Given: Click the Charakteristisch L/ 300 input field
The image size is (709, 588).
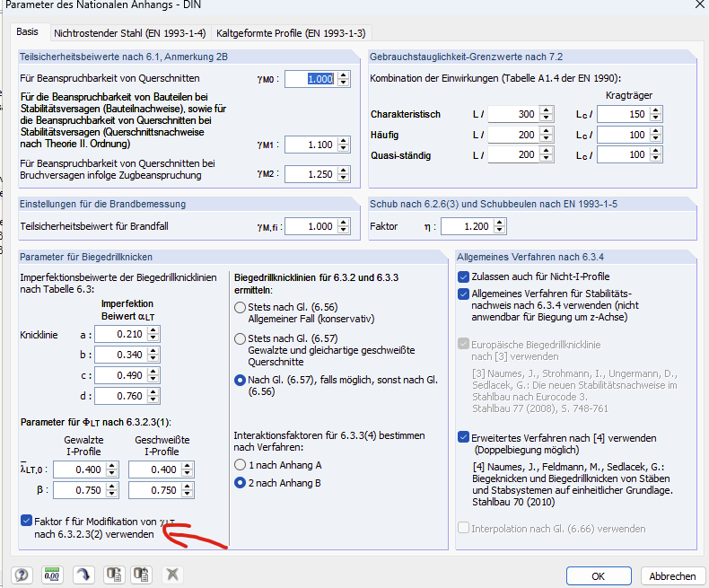Looking at the screenshot, I should [513, 114].
